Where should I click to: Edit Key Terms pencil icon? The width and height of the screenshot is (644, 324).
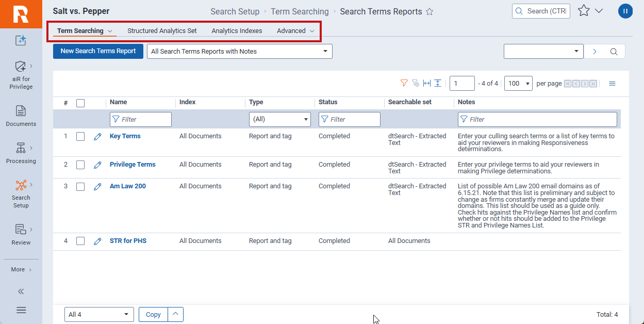(97, 137)
